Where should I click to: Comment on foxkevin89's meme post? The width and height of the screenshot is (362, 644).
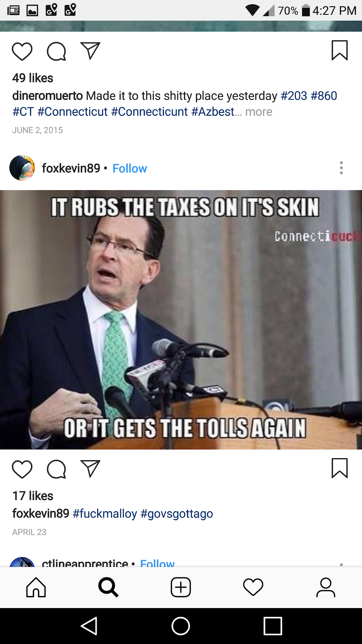pos(56,469)
